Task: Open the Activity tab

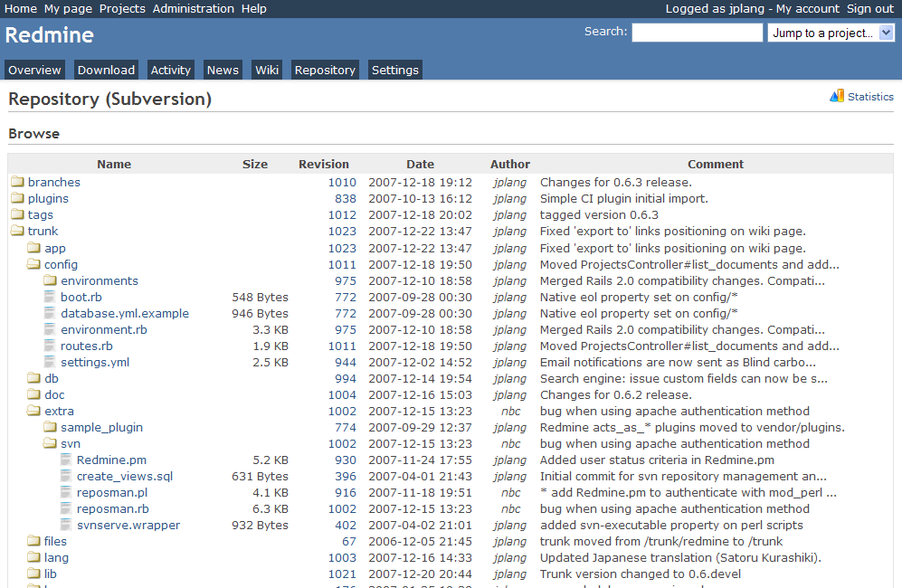Action: coord(170,70)
